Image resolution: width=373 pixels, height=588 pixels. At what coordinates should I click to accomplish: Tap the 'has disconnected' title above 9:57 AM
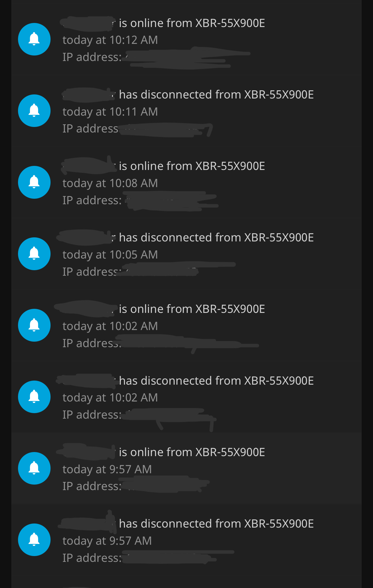click(216, 524)
